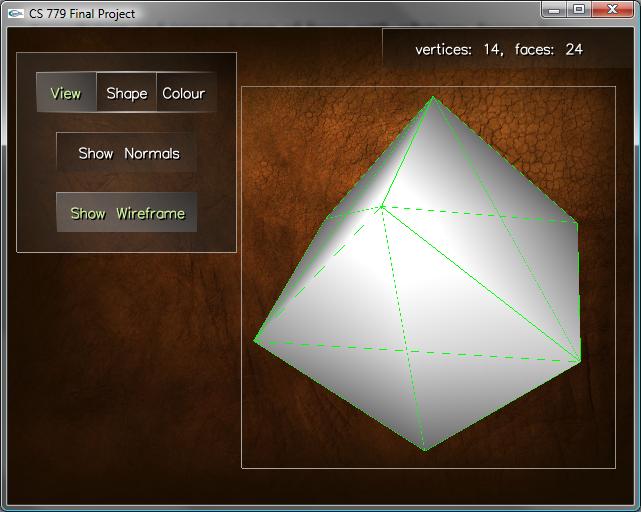Select the Colour tab
The image size is (641, 512).
coord(184,93)
